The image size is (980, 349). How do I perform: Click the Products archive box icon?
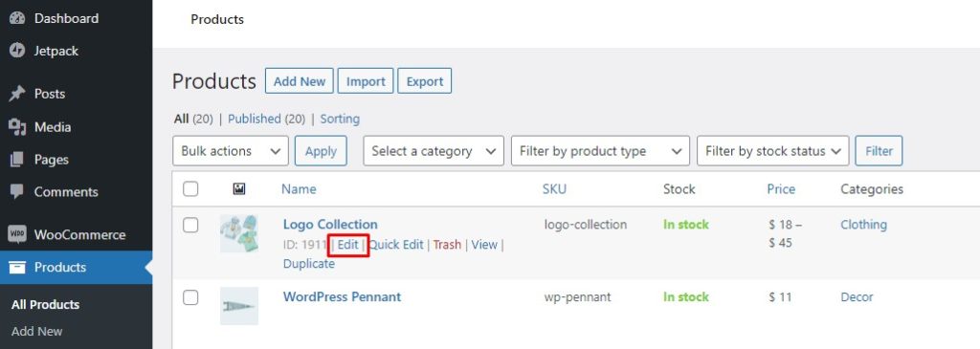(17, 267)
